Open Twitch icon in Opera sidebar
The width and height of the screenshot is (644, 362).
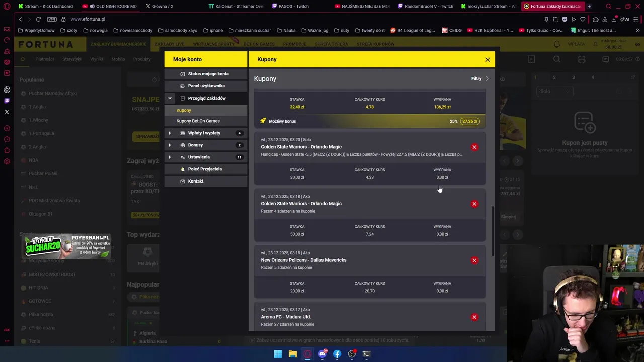click(7, 101)
